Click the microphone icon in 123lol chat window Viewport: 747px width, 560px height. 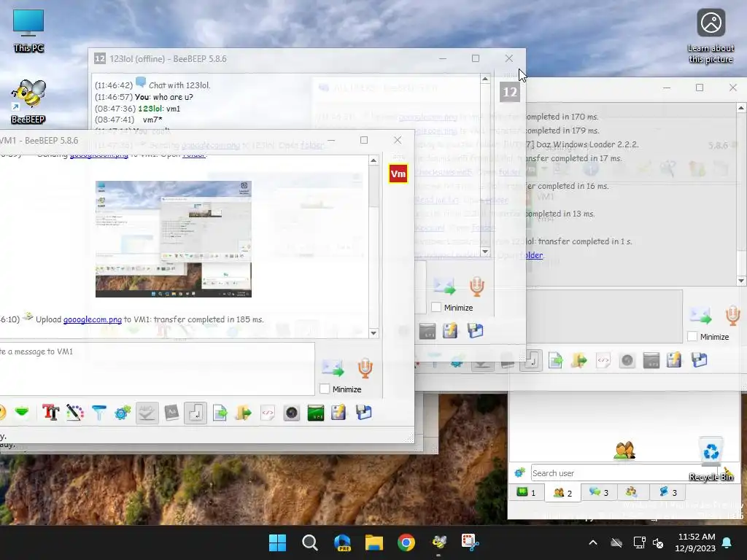[477, 286]
